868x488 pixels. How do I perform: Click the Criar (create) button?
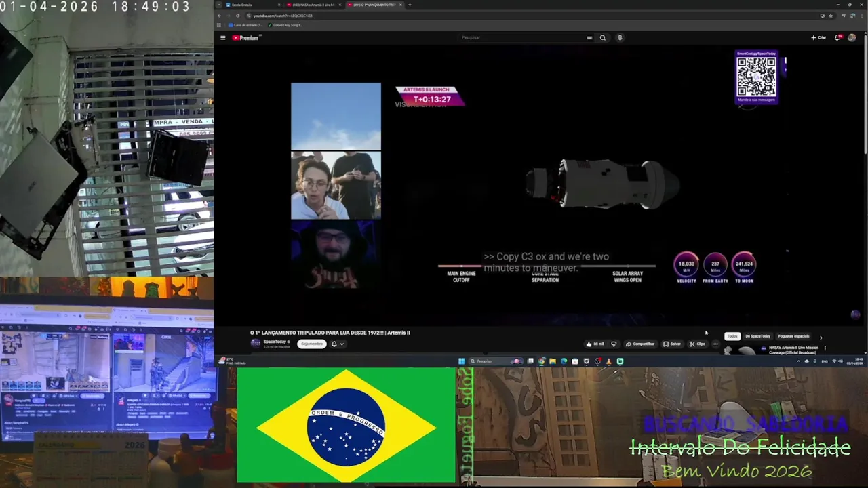pos(818,38)
